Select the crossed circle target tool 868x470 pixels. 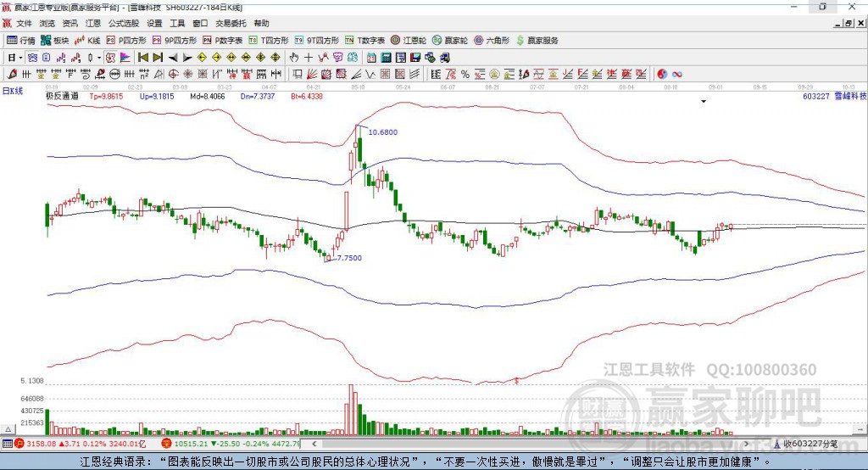[173, 74]
